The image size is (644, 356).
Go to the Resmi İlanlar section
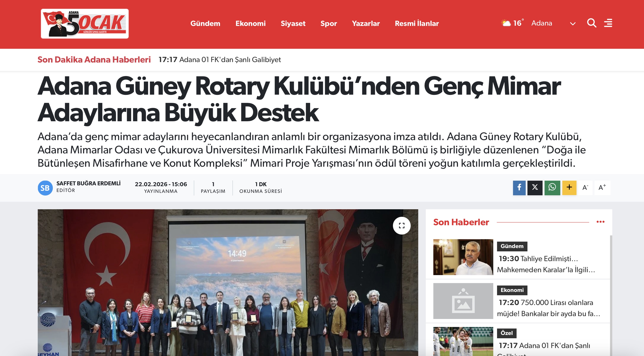point(417,23)
